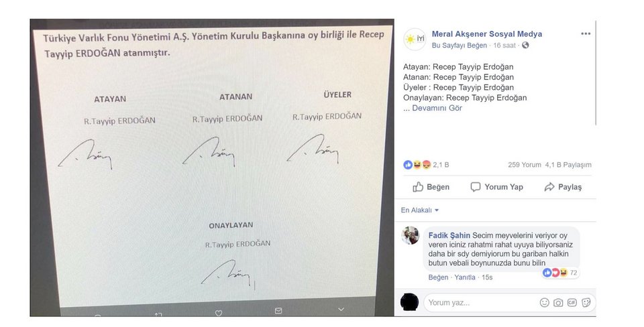Open the three-dot post options menu
The image size is (644, 327).
click(x=586, y=34)
